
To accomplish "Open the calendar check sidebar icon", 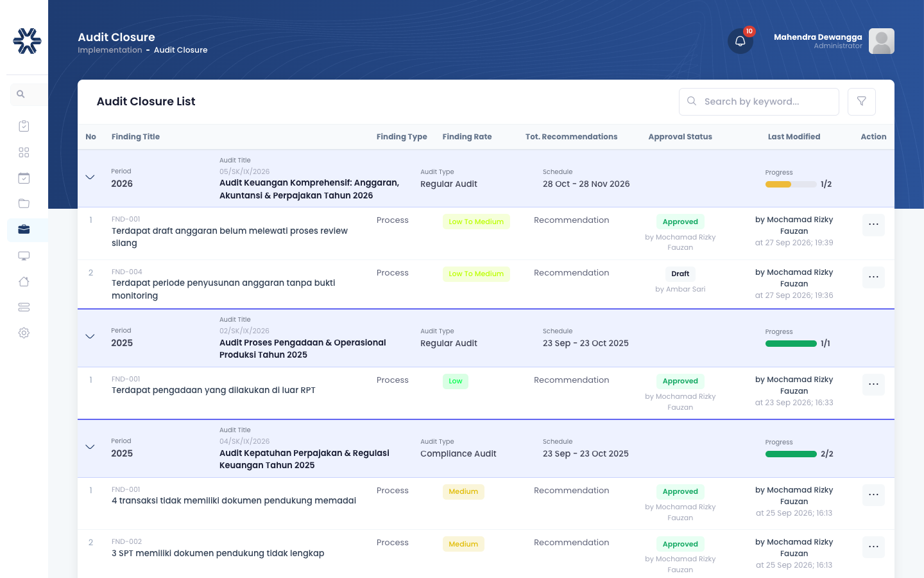I will 24,178.
